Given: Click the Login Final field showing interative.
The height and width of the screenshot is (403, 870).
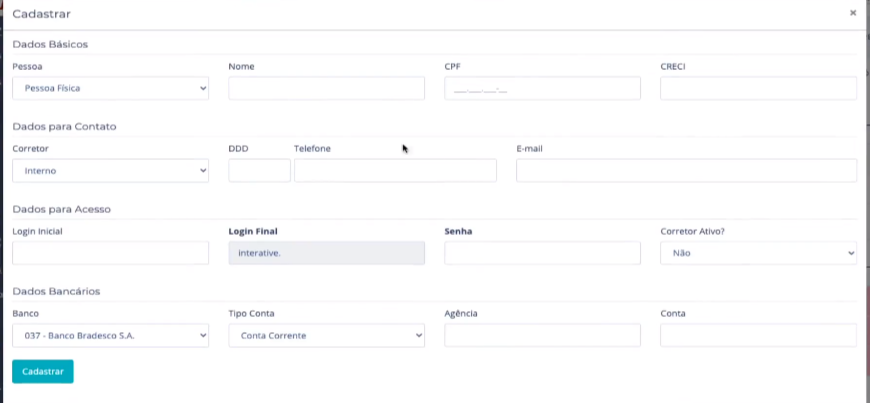Looking at the screenshot, I should 326,253.
